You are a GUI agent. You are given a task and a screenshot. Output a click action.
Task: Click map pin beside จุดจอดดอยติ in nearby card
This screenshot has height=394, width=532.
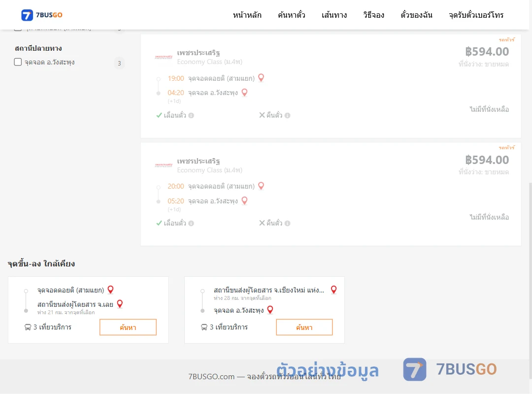[x=111, y=290]
